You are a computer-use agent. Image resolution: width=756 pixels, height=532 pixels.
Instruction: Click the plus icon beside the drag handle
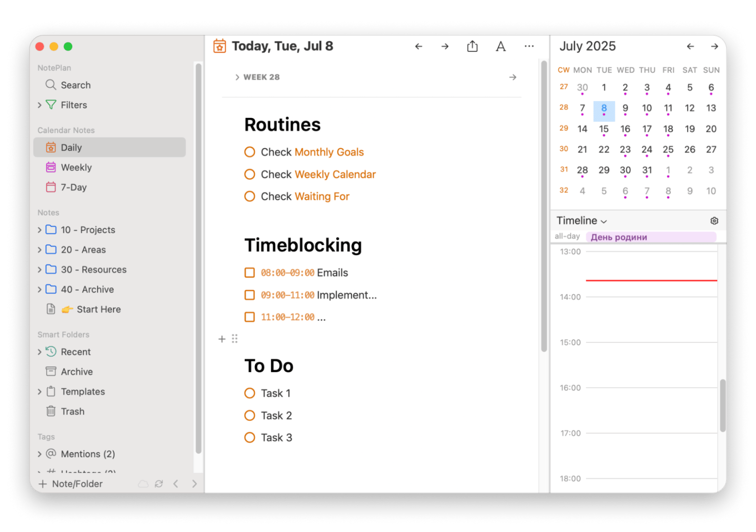click(x=222, y=339)
